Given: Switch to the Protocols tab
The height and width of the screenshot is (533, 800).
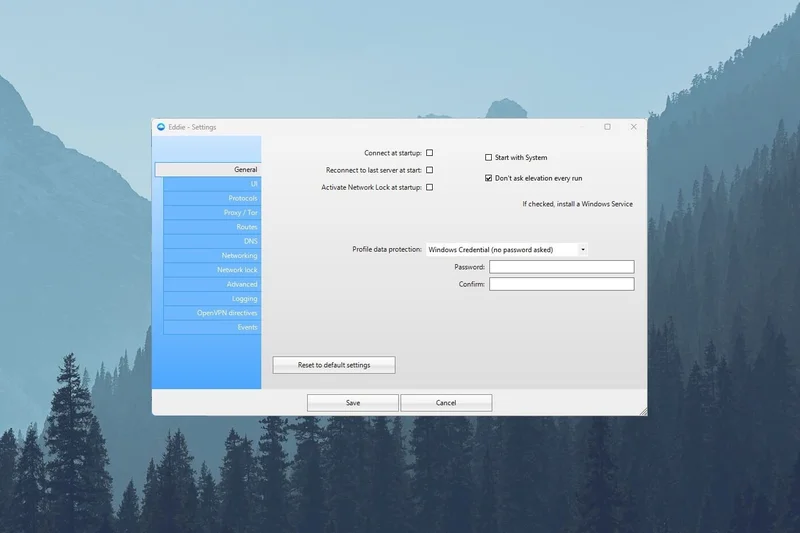Looking at the screenshot, I should coord(212,198).
